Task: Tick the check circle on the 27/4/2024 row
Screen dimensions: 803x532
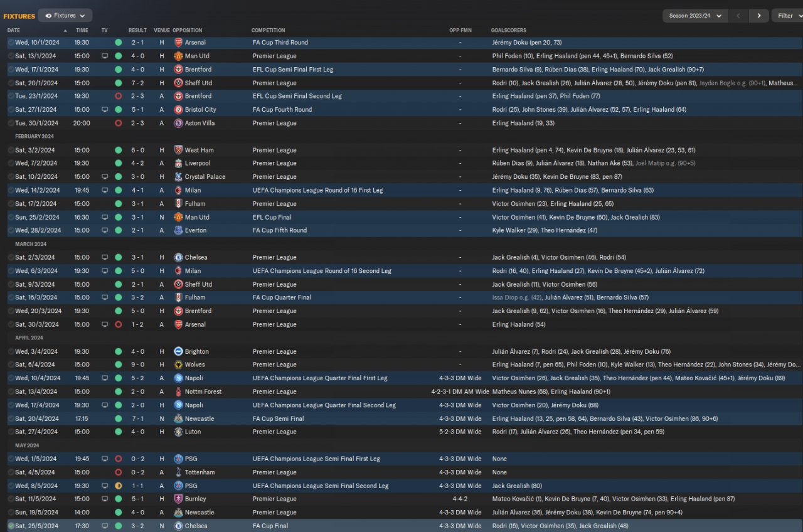Action: click(x=11, y=432)
